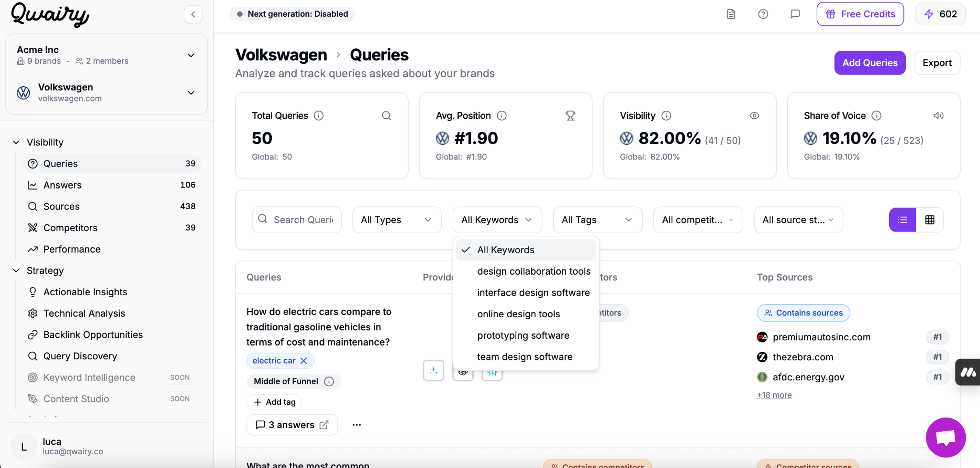Open premiumautosinc.com source
This screenshot has width=980, height=468.
821,337
